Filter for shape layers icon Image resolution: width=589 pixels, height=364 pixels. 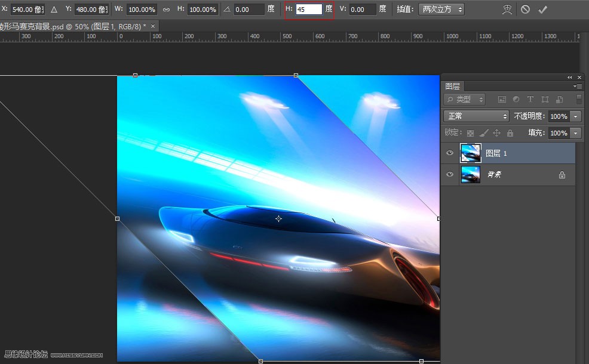point(545,99)
